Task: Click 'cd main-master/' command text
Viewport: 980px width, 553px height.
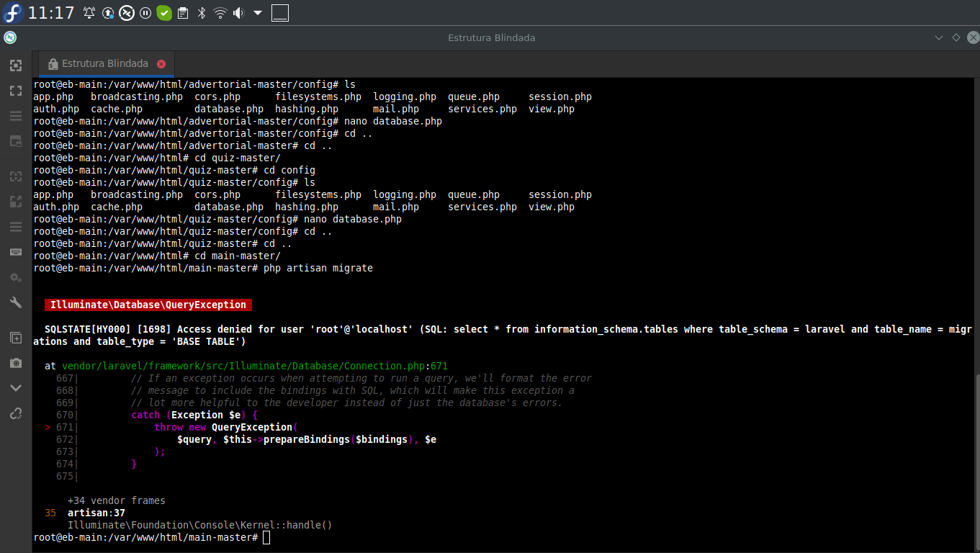Action: click(238, 256)
